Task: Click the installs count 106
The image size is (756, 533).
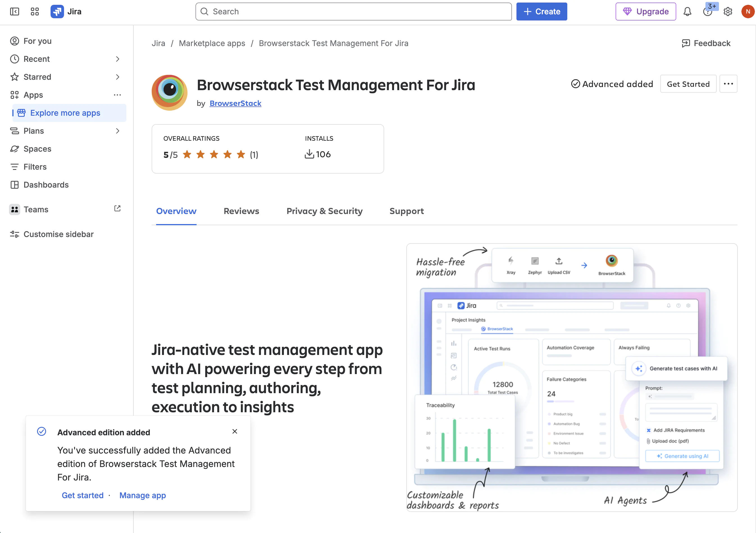Action: (x=318, y=154)
